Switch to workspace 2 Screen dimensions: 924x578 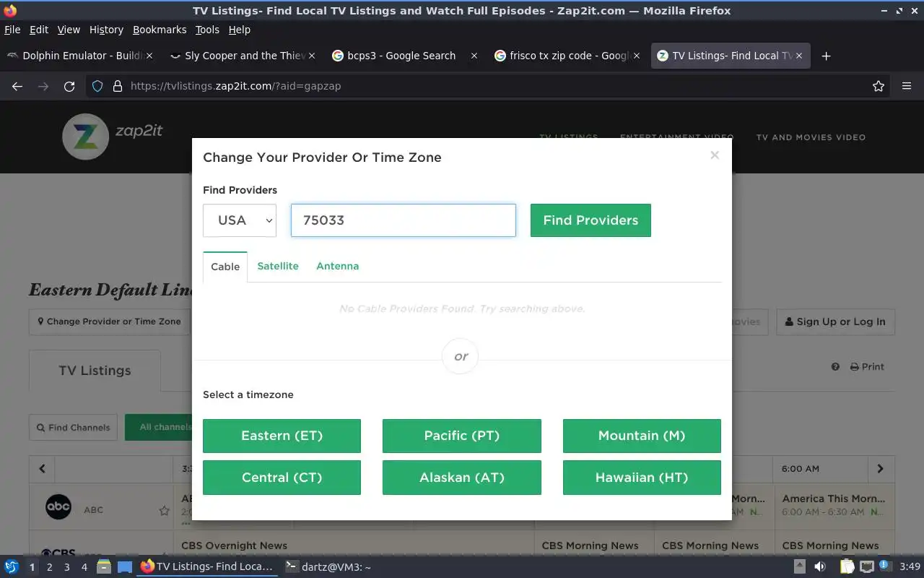click(x=49, y=567)
